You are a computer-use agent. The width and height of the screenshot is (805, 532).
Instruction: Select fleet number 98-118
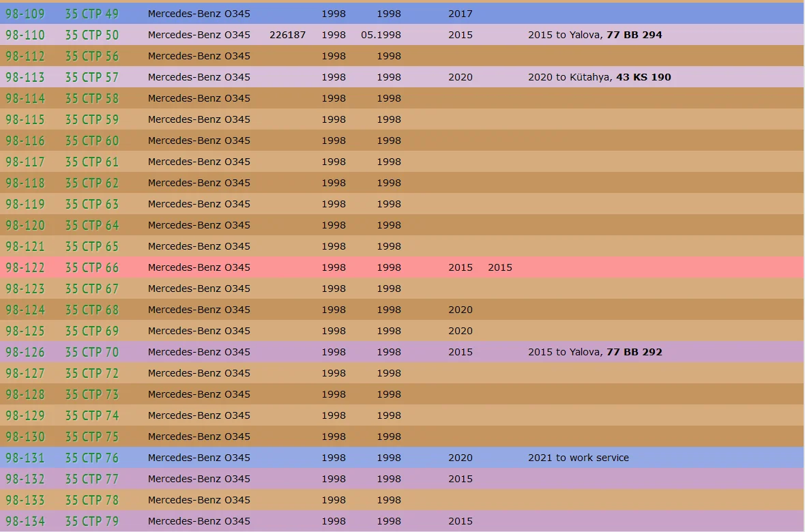click(25, 183)
